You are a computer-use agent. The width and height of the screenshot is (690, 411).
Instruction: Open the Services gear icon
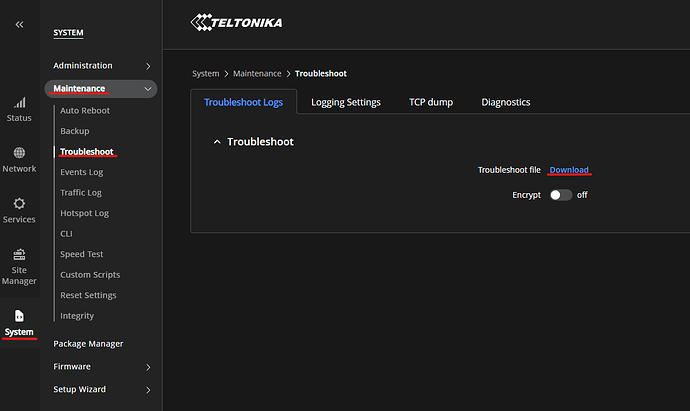(x=19, y=203)
